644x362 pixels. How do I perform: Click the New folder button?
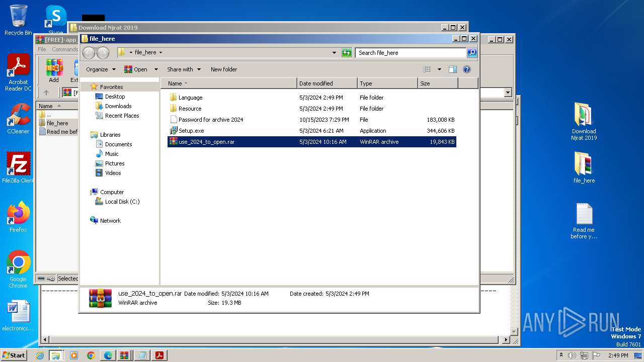pos(224,69)
